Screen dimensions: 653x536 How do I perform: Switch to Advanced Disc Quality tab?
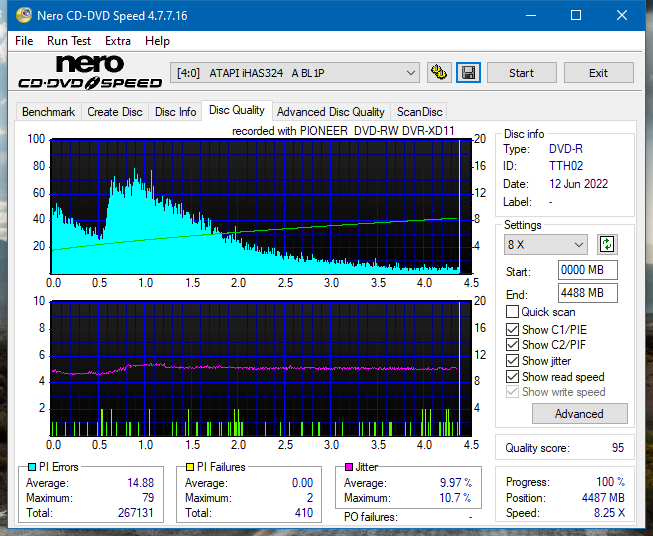331,112
